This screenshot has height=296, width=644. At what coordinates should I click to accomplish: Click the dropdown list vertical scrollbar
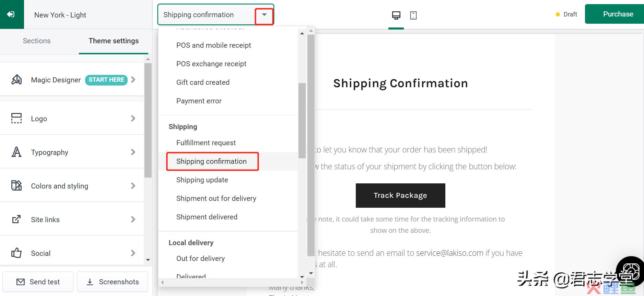[x=302, y=121]
